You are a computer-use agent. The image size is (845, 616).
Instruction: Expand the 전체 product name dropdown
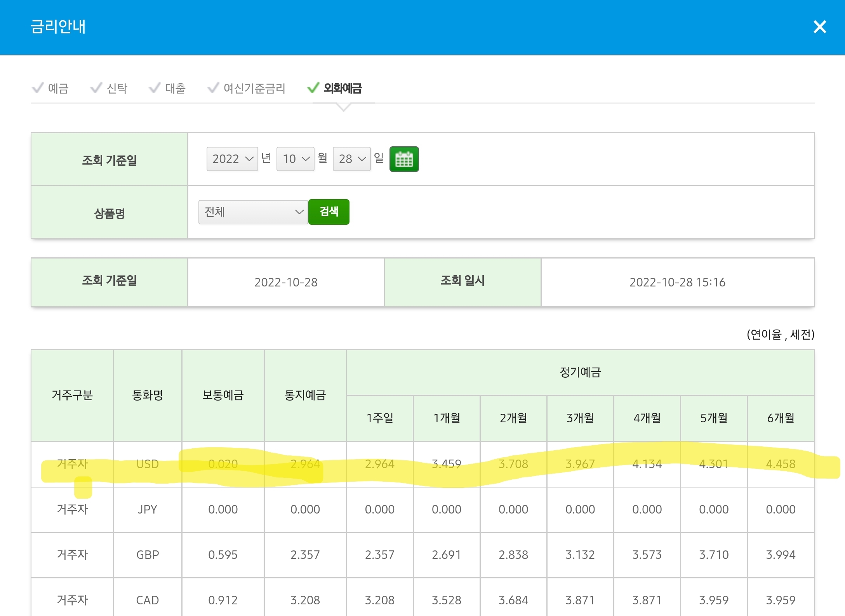pyautogui.click(x=253, y=212)
